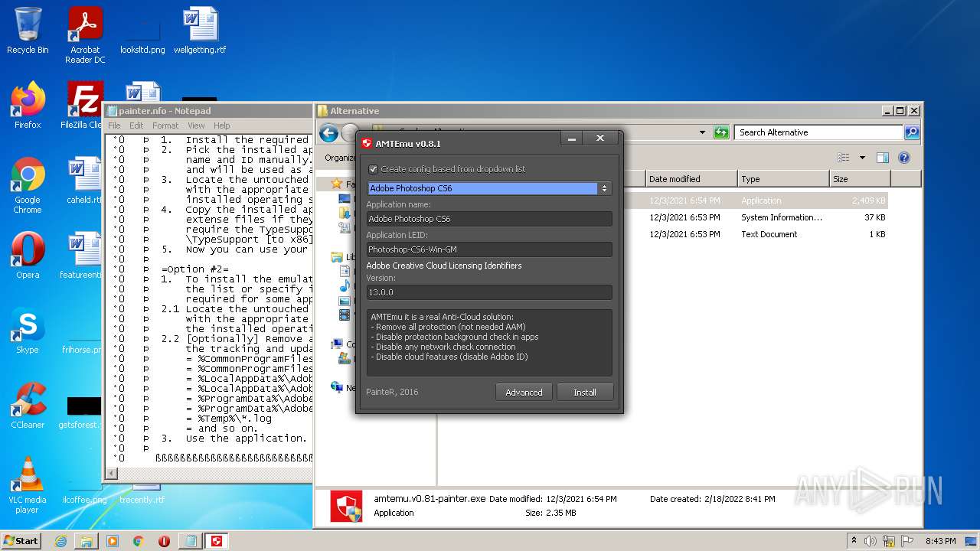The width and height of the screenshot is (980, 551).
Task: Switch to Notepad via taskbar icon
Action: pos(190,541)
